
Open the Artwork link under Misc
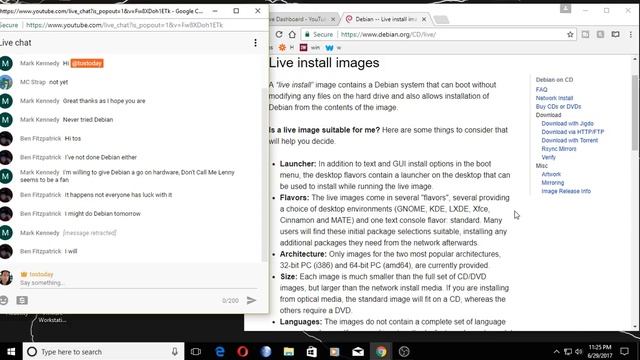(551, 174)
